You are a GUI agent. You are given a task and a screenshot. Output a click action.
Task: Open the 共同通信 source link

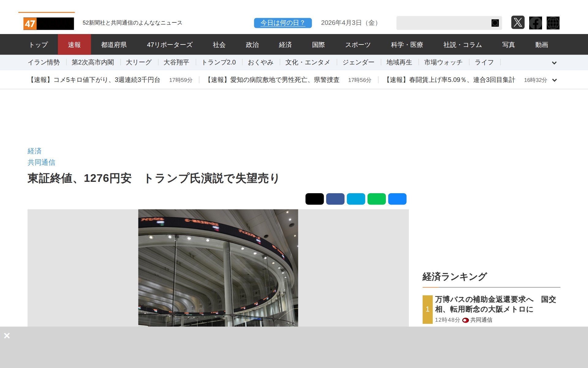coord(41,163)
